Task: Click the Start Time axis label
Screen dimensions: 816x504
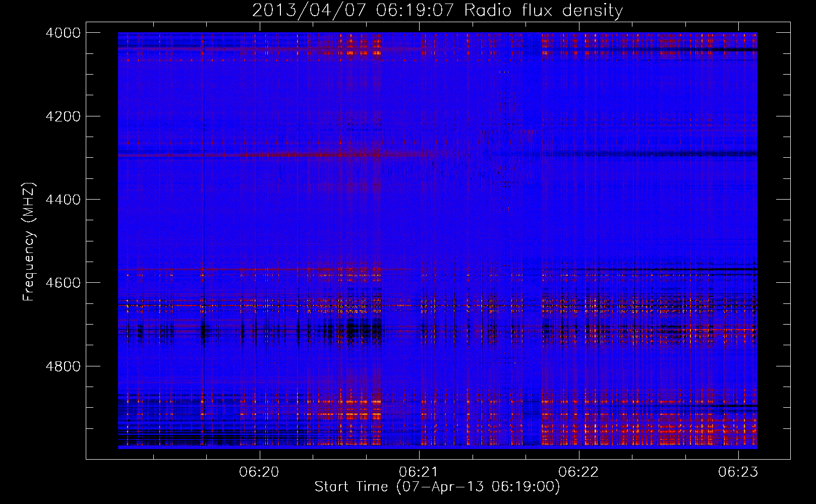Action: (437, 487)
